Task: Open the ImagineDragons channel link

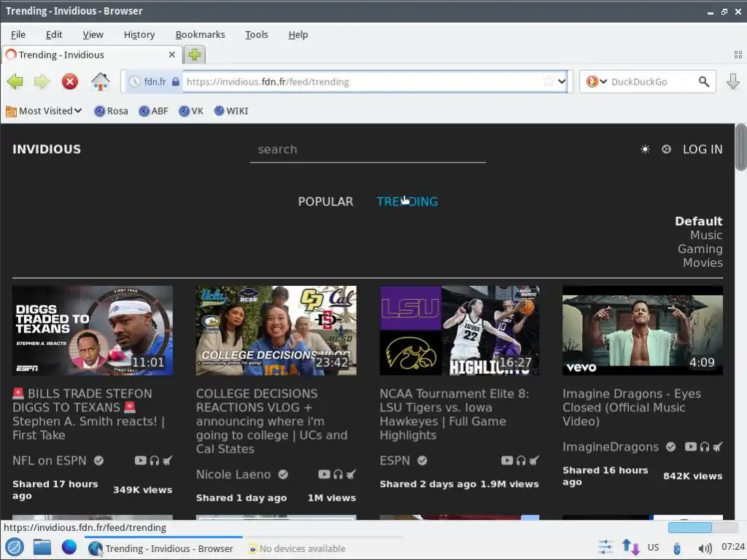Action: click(611, 447)
